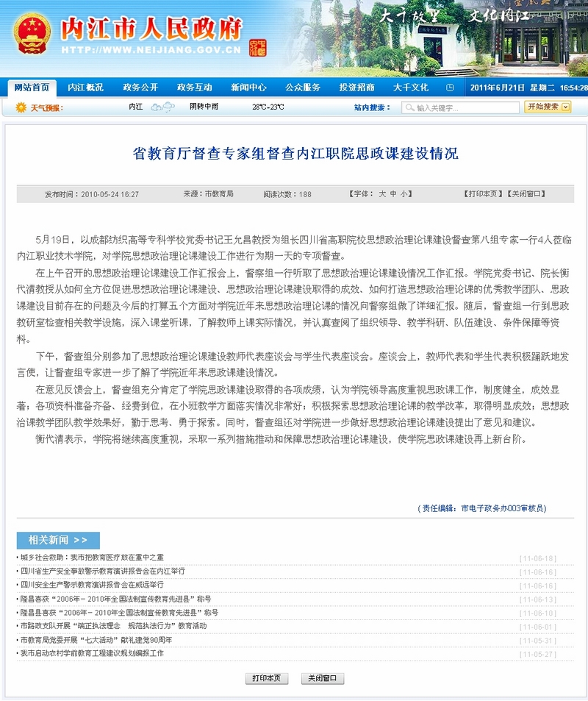Set font size to 小
This screenshot has height=701, width=588.
point(404,194)
